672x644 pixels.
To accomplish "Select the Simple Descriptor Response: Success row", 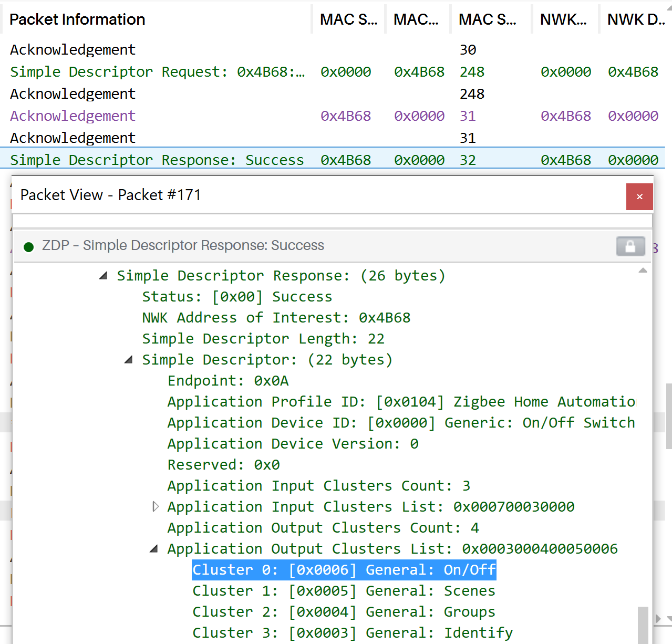I will [157, 160].
